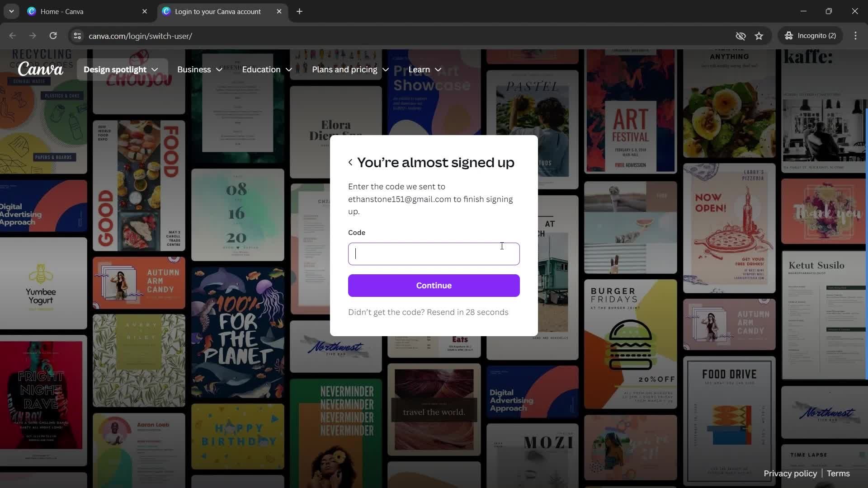Expand the Business menu
868x488 pixels.
[x=200, y=70]
